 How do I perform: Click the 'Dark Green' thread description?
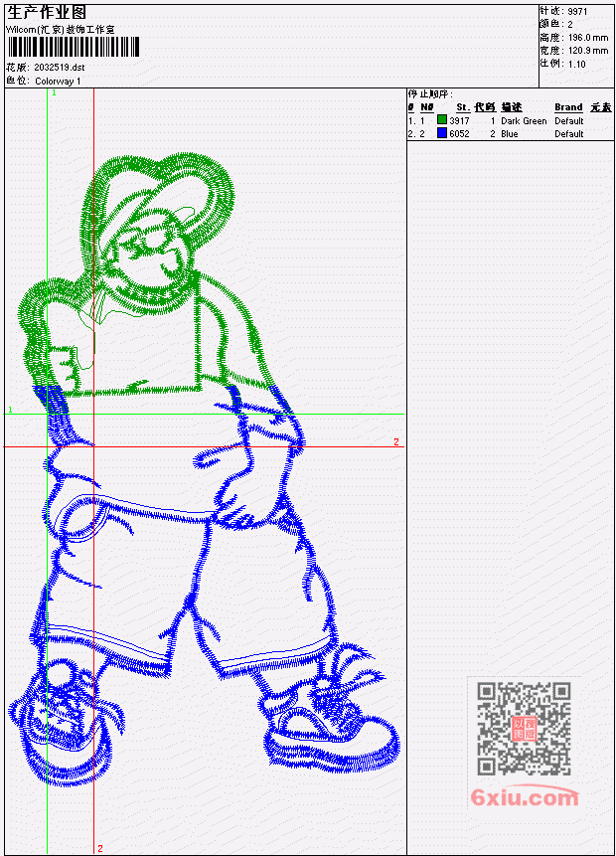click(x=524, y=120)
